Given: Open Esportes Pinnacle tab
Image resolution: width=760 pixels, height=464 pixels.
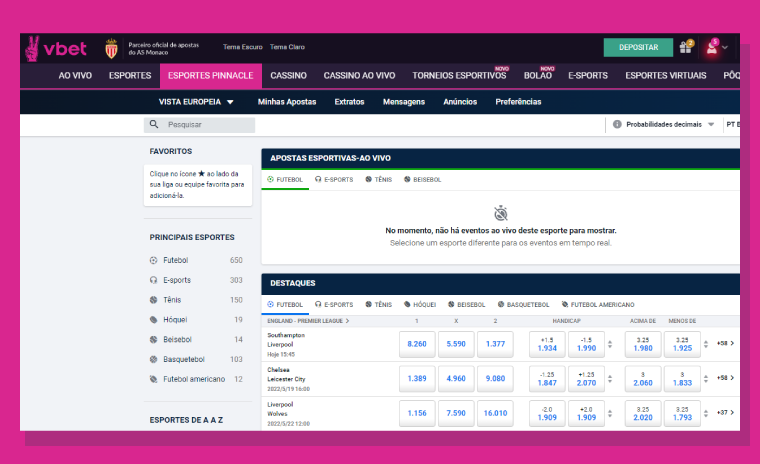Looking at the screenshot, I should coord(211,76).
